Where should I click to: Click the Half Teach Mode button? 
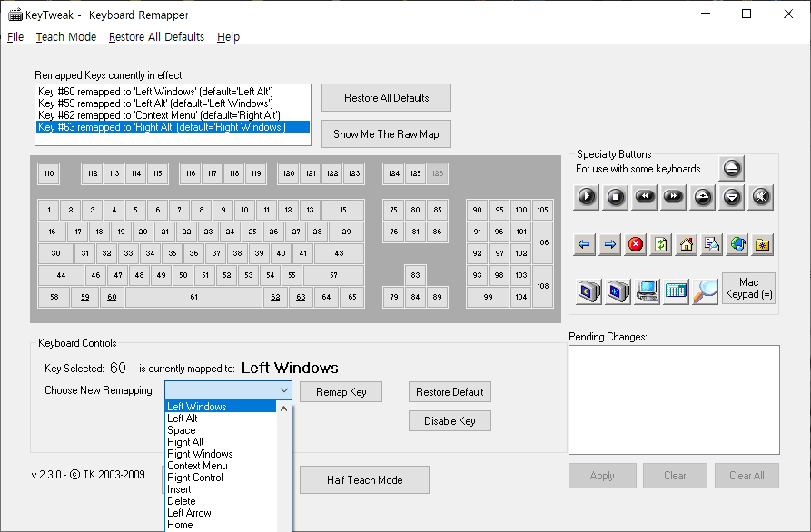click(x=365, y=480)
